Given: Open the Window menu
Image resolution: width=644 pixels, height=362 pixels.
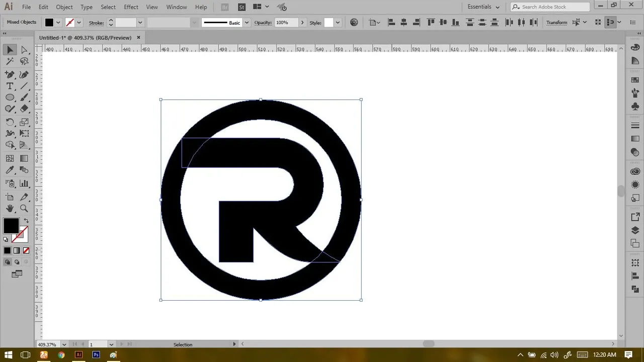Looking at the screenshot, I should [177, 7].
